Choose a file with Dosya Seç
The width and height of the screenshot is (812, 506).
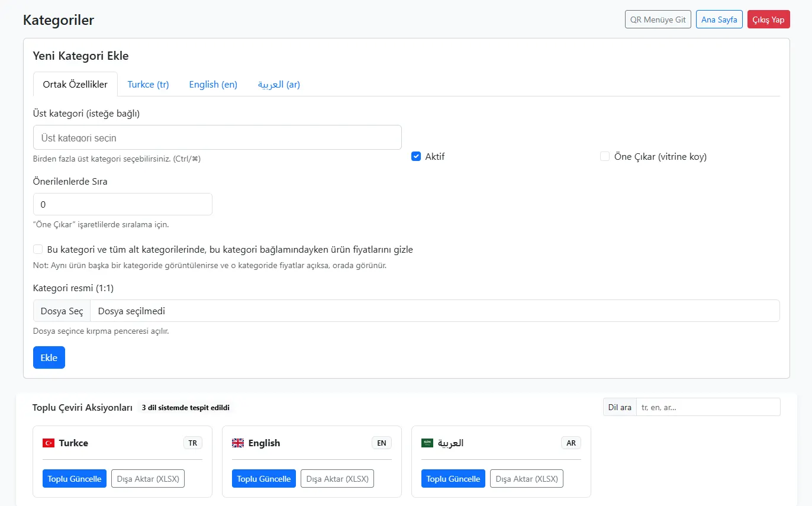click(62, 311)
